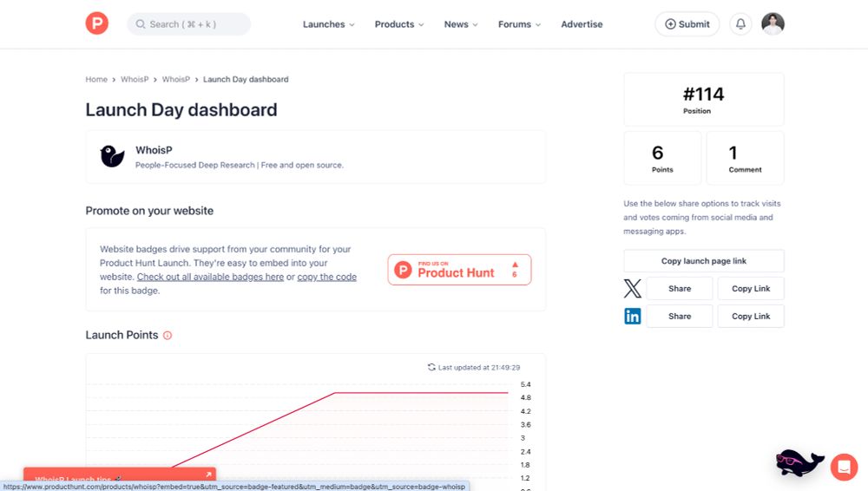
Task: Click the notifications bell icon
Action: point(740,23)
